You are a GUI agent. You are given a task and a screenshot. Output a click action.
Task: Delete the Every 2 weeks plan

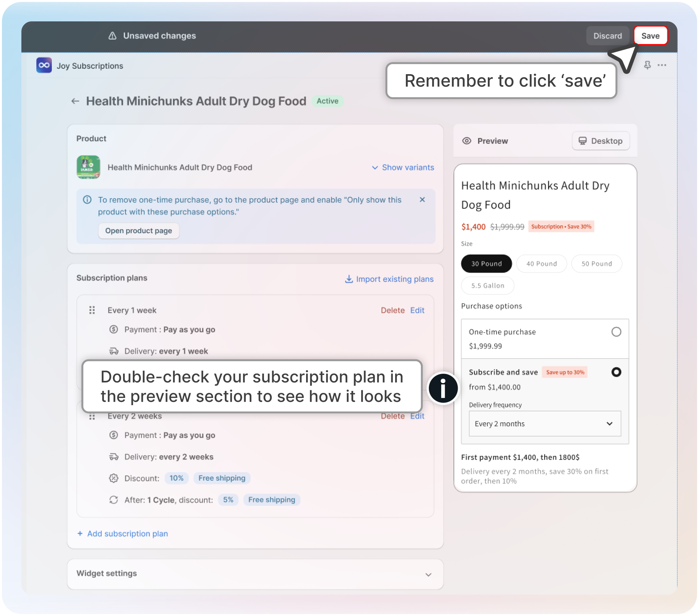point(393,416)
